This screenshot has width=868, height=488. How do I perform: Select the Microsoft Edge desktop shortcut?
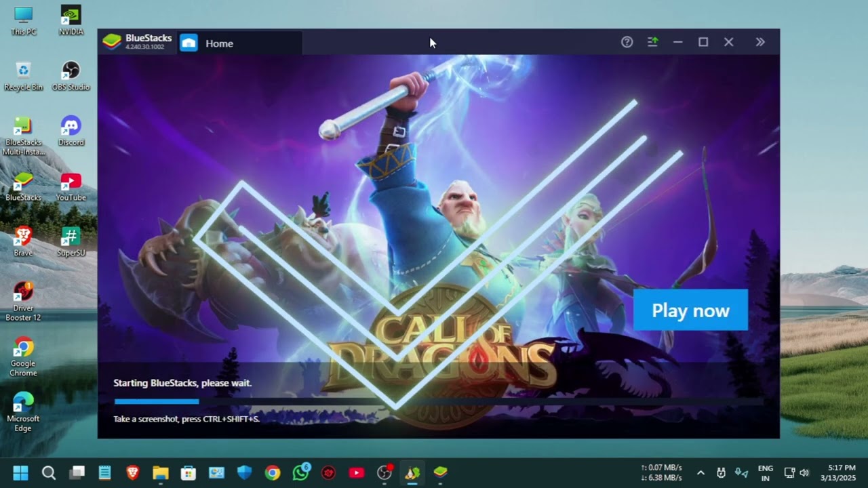click(23, 411)
